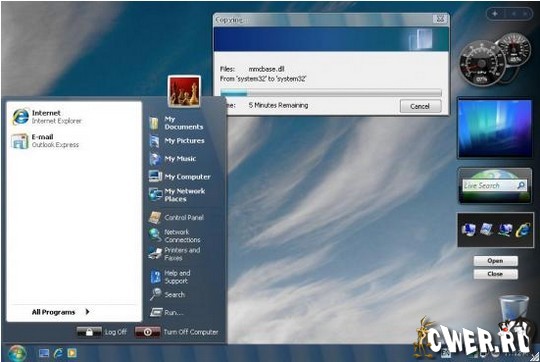Click the sidebar Close button
Image resolution: width=540 pixels, height=362 pixels.
495,274
